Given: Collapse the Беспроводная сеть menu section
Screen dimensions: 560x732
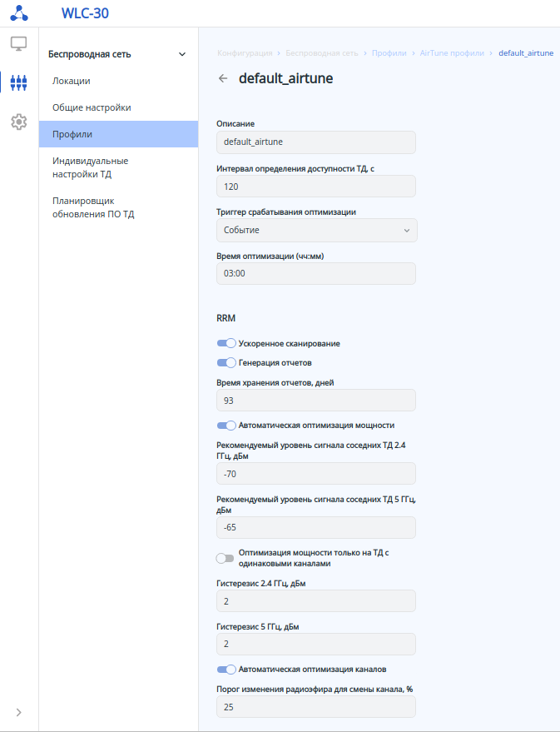Looking at the screenshot, I should click(x=182, y=55).
